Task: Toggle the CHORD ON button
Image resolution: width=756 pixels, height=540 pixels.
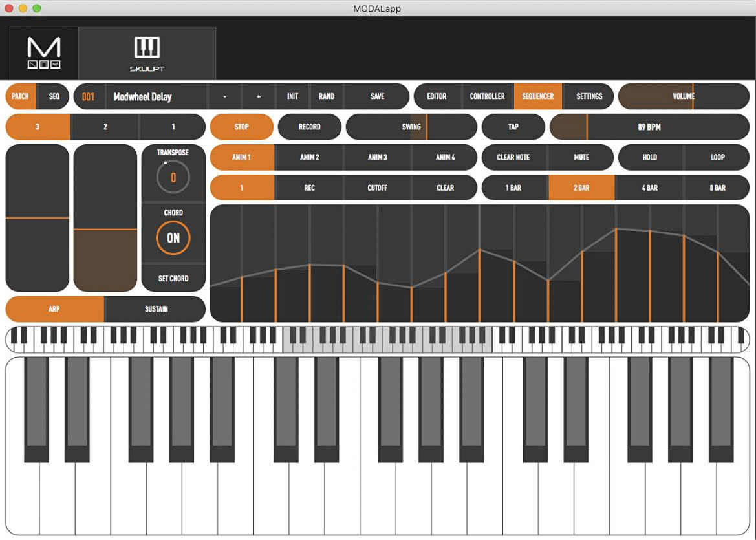Action: [x=173, y=238]
